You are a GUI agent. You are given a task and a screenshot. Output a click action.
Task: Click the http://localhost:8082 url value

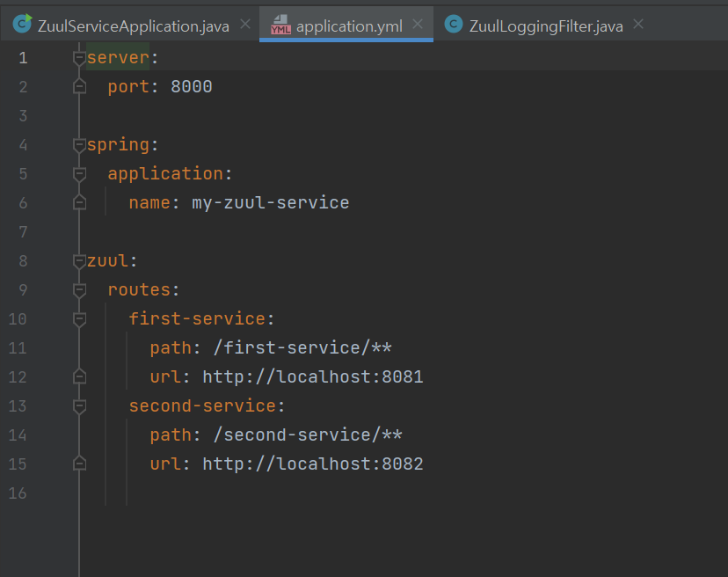(313, 464)
